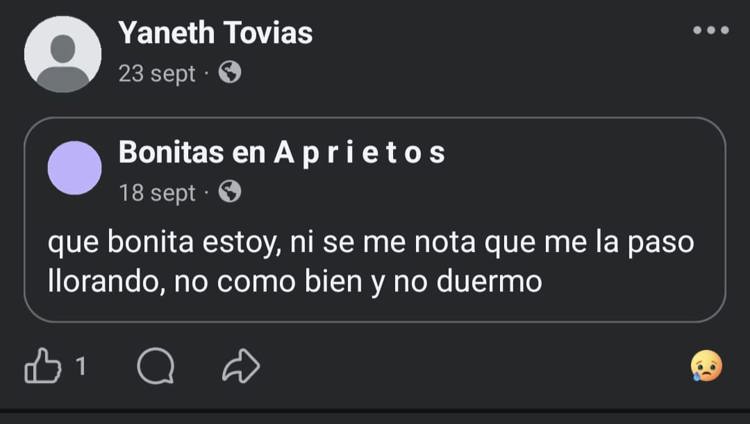Share the post using the arrow icon
The width and height of the screenshot is (750, 424).
241,366
